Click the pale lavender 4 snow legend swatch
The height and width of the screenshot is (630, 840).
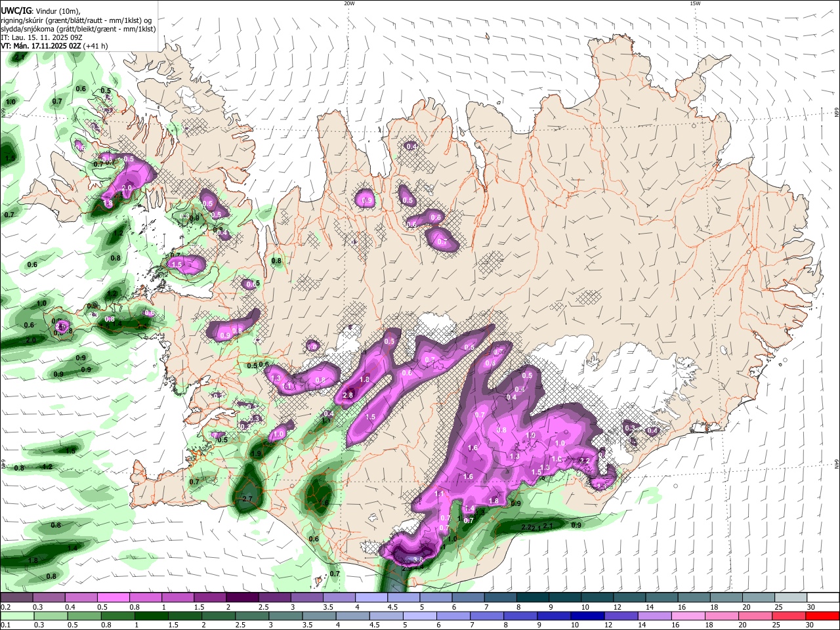(371, 597)
